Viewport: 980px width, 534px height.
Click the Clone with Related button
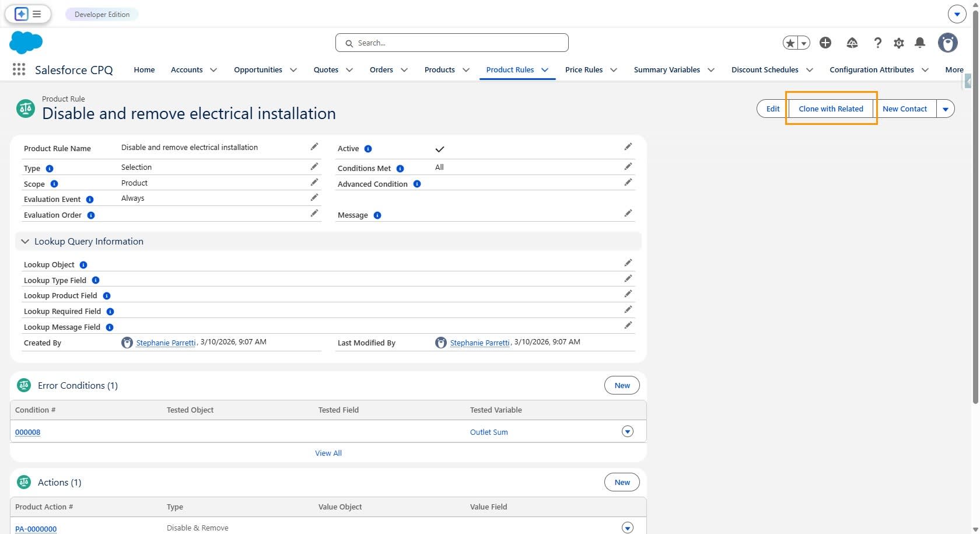pos(831,109)
